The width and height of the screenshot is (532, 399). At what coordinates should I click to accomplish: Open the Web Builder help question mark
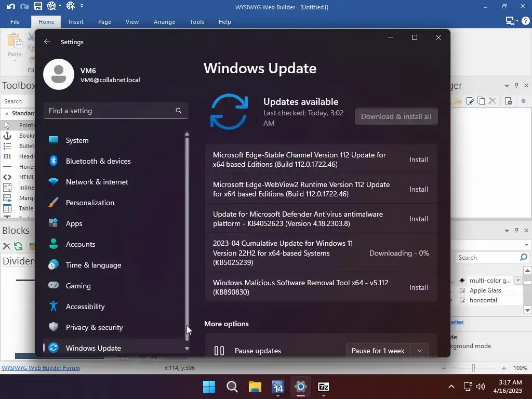coord(526,21)
